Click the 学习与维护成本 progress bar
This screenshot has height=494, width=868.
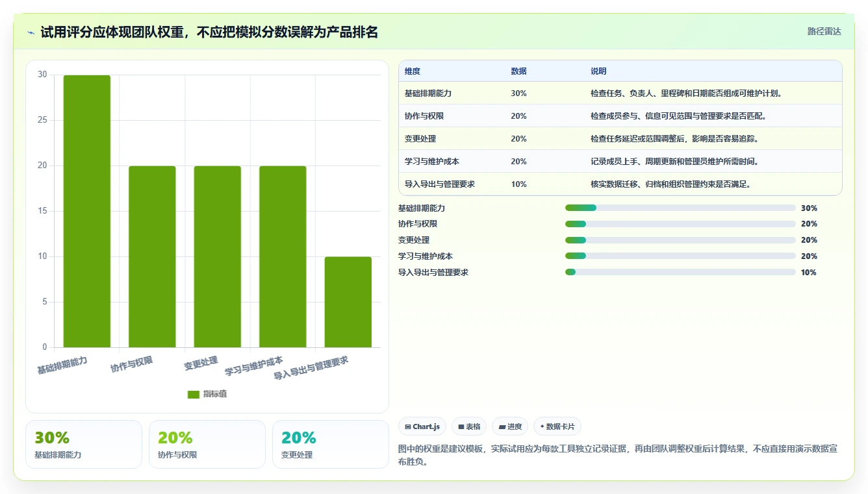(680, 256)
